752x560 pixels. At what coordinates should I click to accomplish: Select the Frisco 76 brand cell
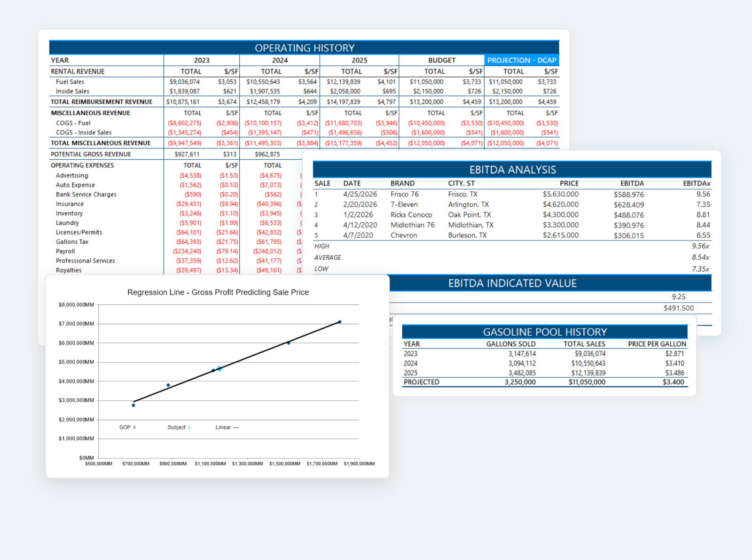point(404,194)
